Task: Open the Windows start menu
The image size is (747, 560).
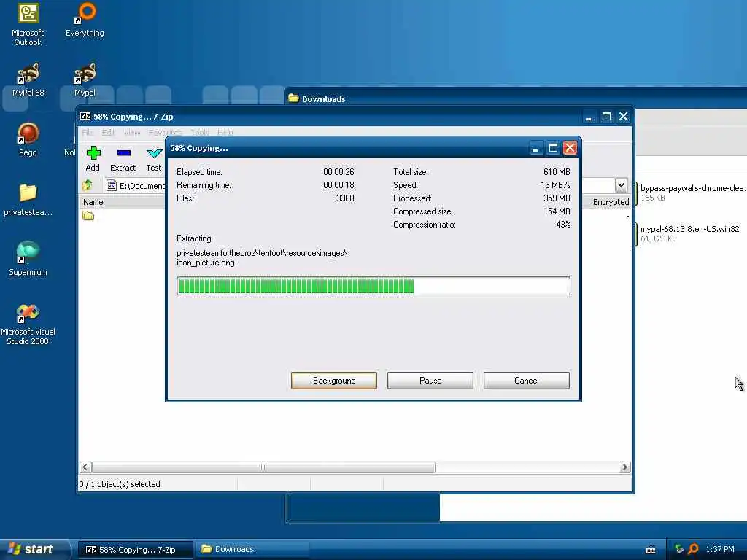Action: [34, 549]
